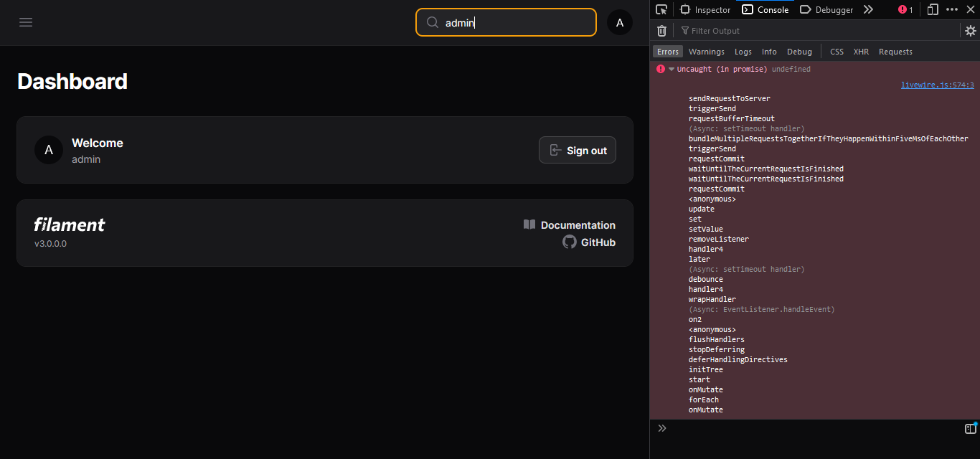Expand the split console input with the double arrows
Image resolution: width=980 pixels, height=459 pixels.
coord(661,427)
